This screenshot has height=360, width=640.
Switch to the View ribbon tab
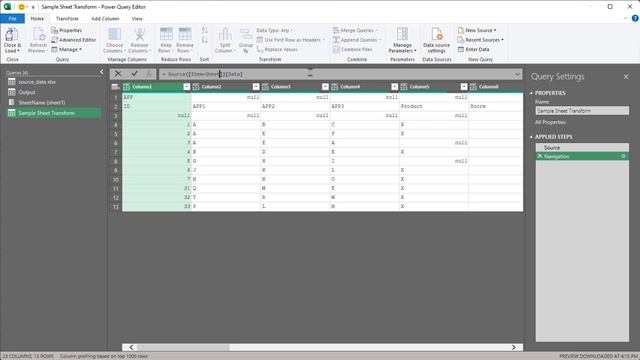137,18
